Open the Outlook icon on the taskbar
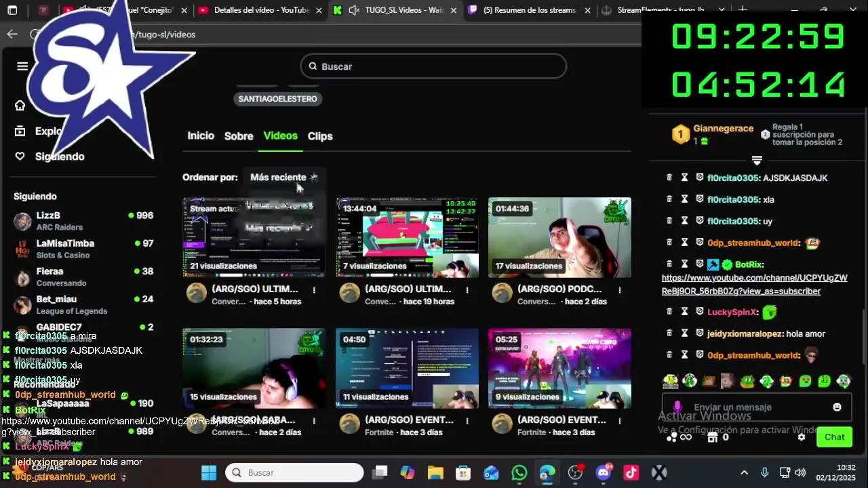The height and width of the screenshot is (488, 868). tap(491, 472)
